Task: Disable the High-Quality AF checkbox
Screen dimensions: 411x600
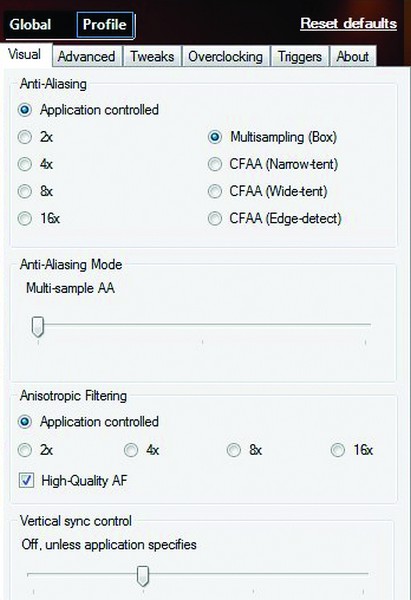Action: pyautogui.click(x=26, y=480)
